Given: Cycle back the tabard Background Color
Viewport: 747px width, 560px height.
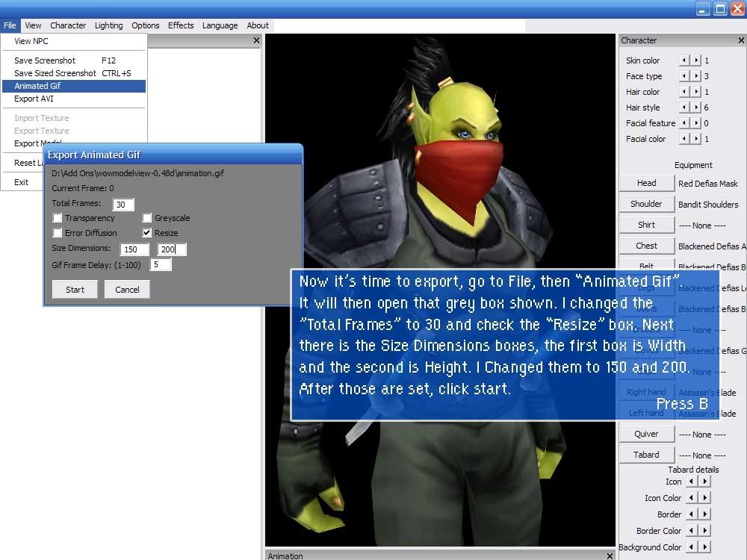Looking at the screenshot, I should [691, 547].
